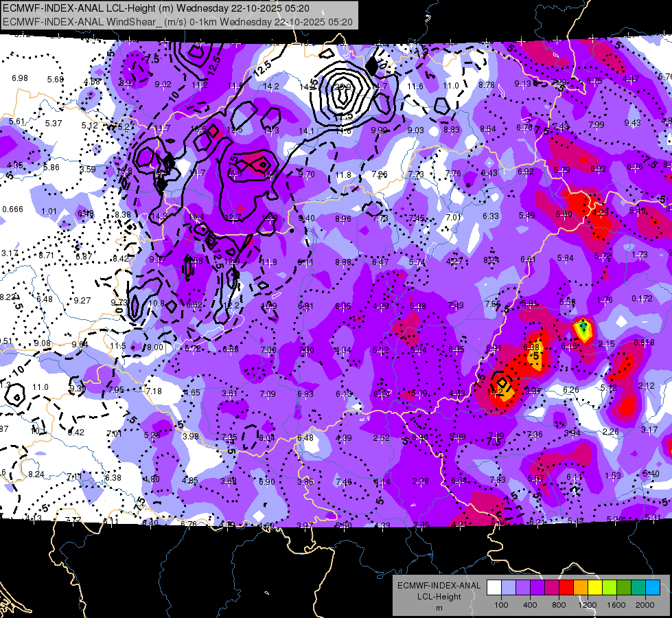672x618 pixels.
Task: Click the wind shear value 7.00
Action: [x=268, y=350]
